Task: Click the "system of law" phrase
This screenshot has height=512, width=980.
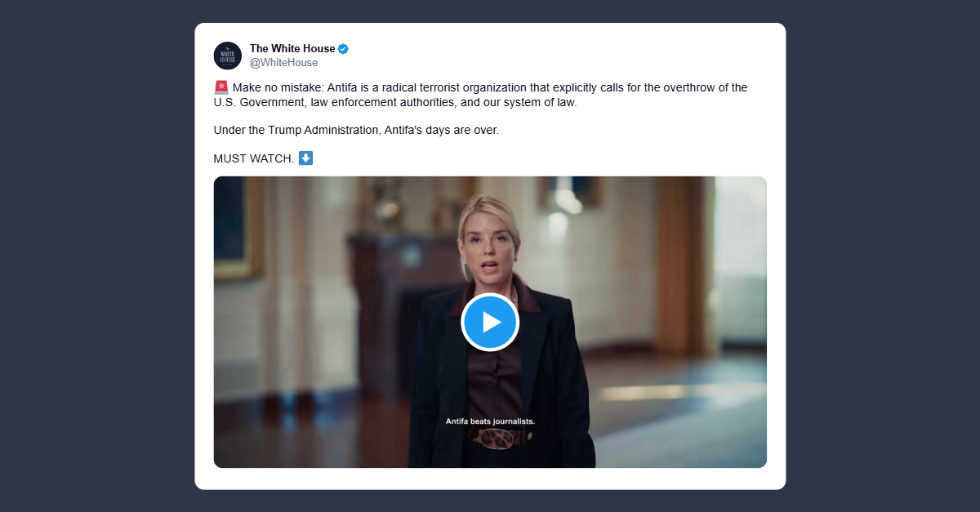Action: [x=541, y=103]
